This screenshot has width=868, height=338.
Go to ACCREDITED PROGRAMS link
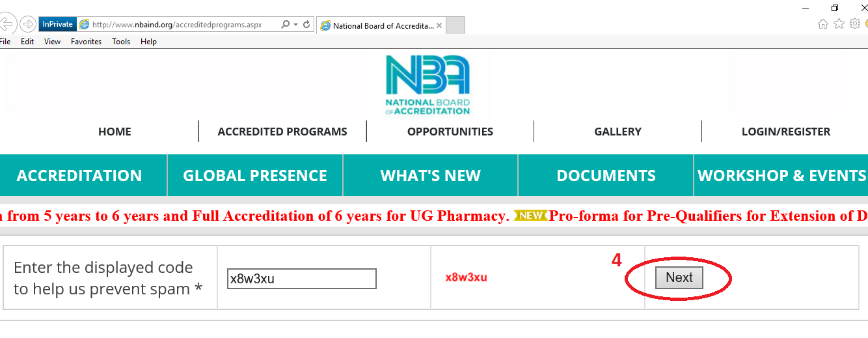[282, 132]
